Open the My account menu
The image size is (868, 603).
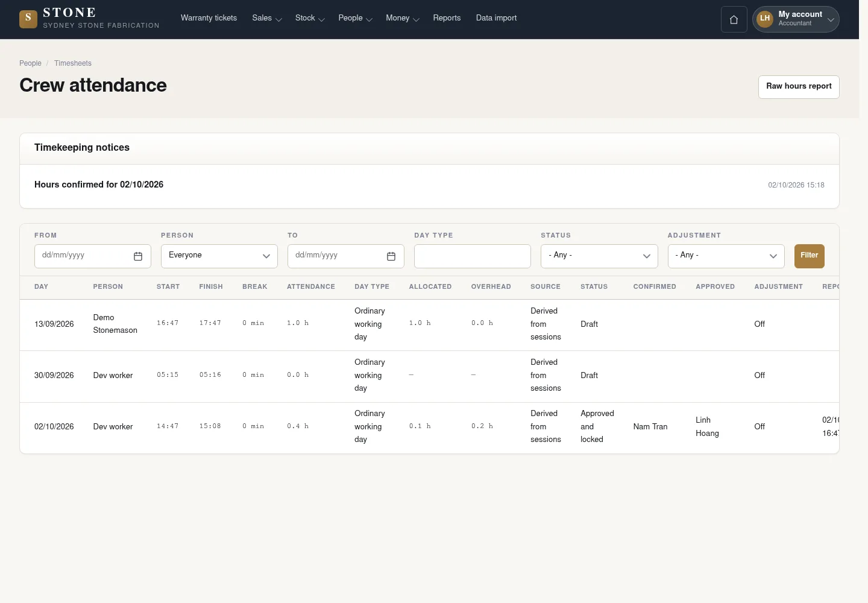point(796,19)
